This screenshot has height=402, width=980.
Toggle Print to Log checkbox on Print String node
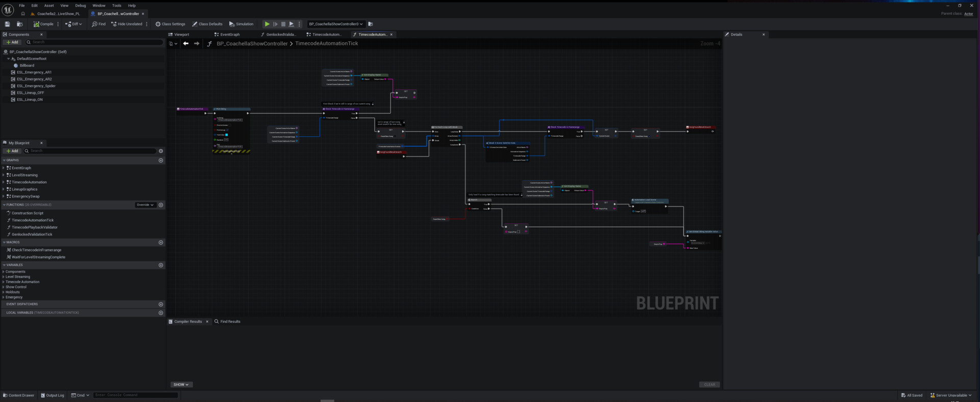[227, 130]
